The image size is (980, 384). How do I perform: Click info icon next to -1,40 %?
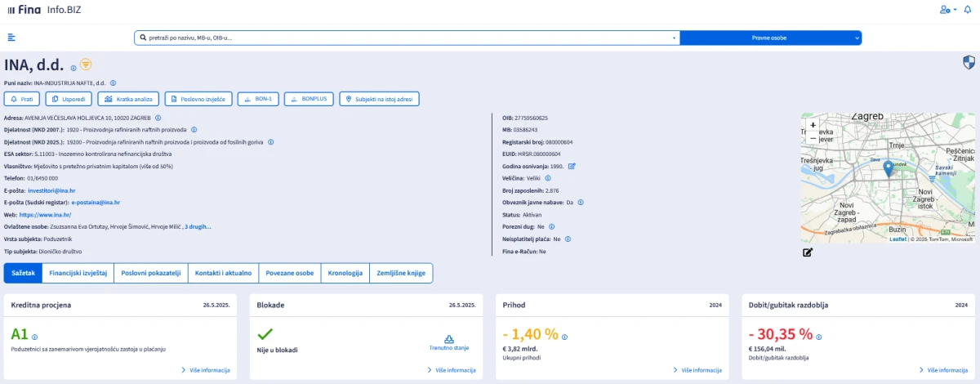click(x=565, y=337)
